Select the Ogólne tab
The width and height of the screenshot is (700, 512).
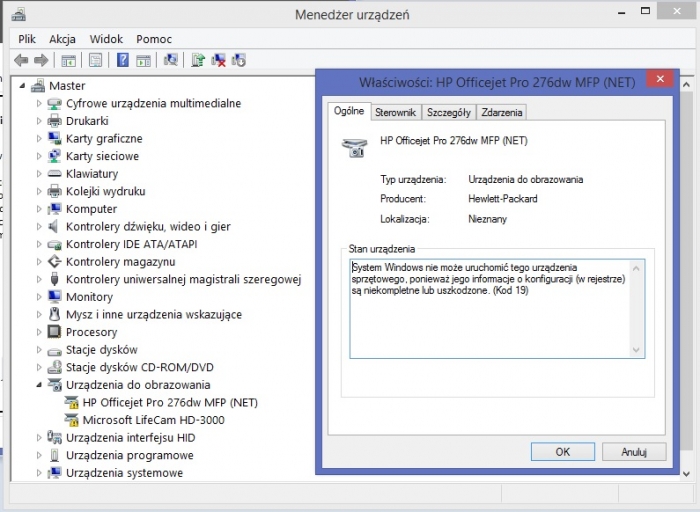click(349, 111)
